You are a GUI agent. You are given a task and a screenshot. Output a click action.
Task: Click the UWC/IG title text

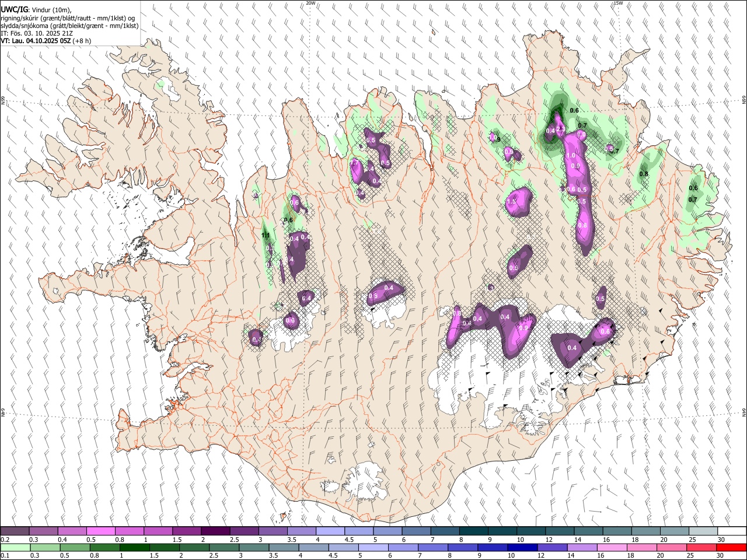pos(14,10)
